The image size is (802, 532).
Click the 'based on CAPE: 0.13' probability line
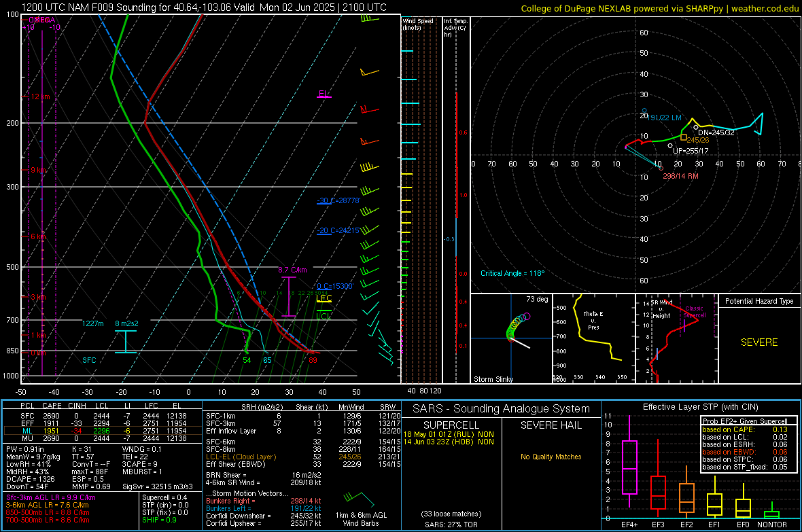[x=745, y=429]
